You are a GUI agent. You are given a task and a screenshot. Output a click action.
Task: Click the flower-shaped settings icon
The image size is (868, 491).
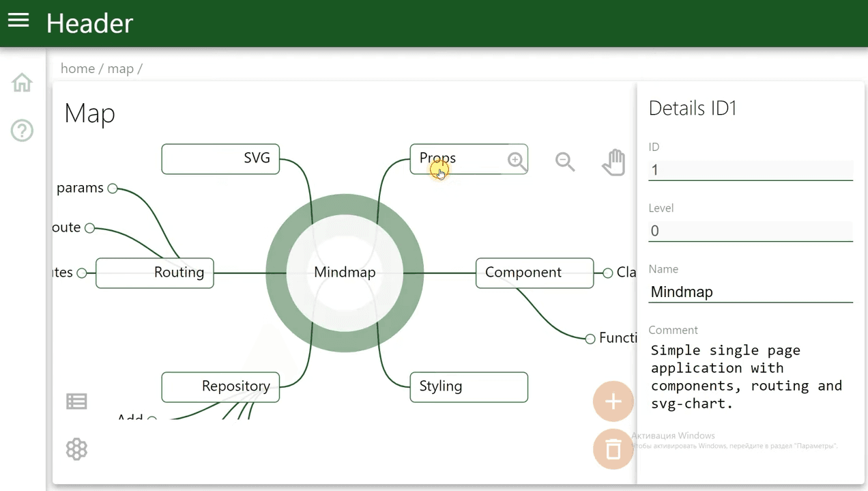point(76,449)
